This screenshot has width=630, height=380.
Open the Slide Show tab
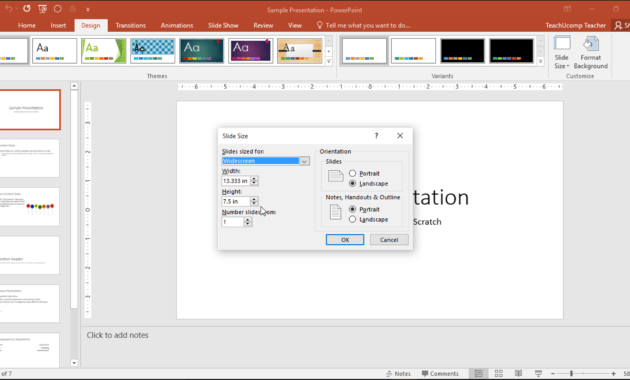[223, 25]
